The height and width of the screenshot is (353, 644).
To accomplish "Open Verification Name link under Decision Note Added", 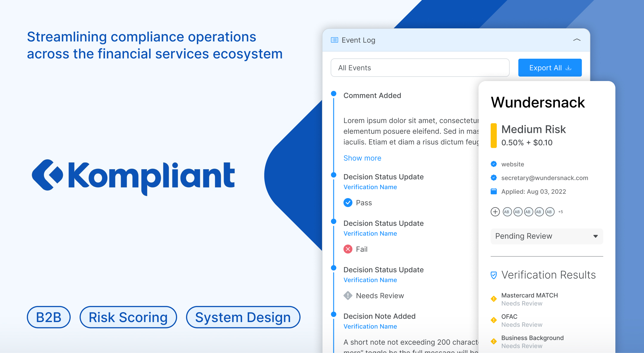I will [370, 326].
